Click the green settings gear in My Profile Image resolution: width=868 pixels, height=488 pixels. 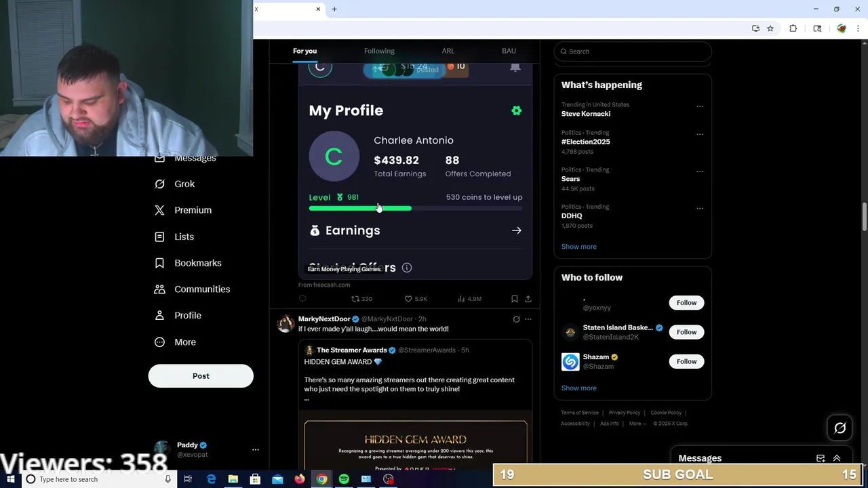(517, 110)
